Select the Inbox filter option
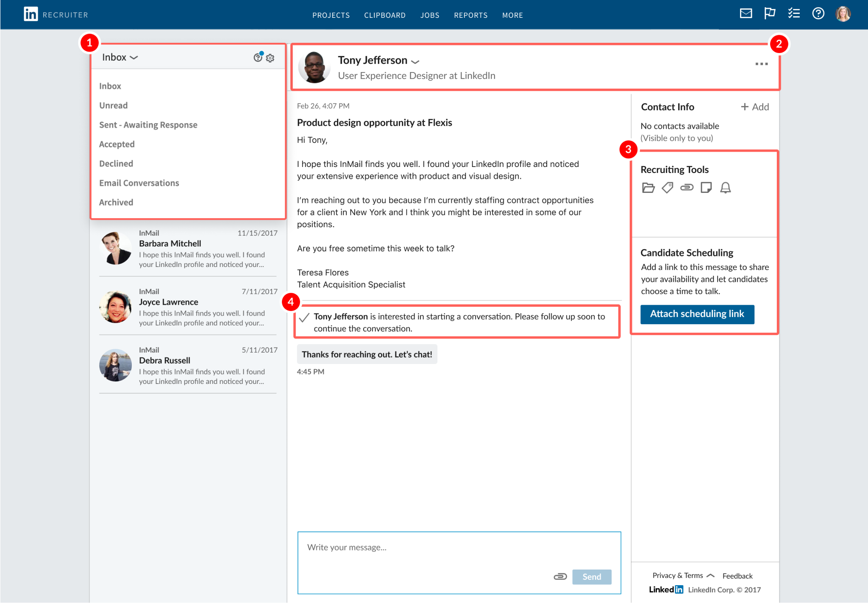This screenshot has width=868, height=603. (110, 86)
